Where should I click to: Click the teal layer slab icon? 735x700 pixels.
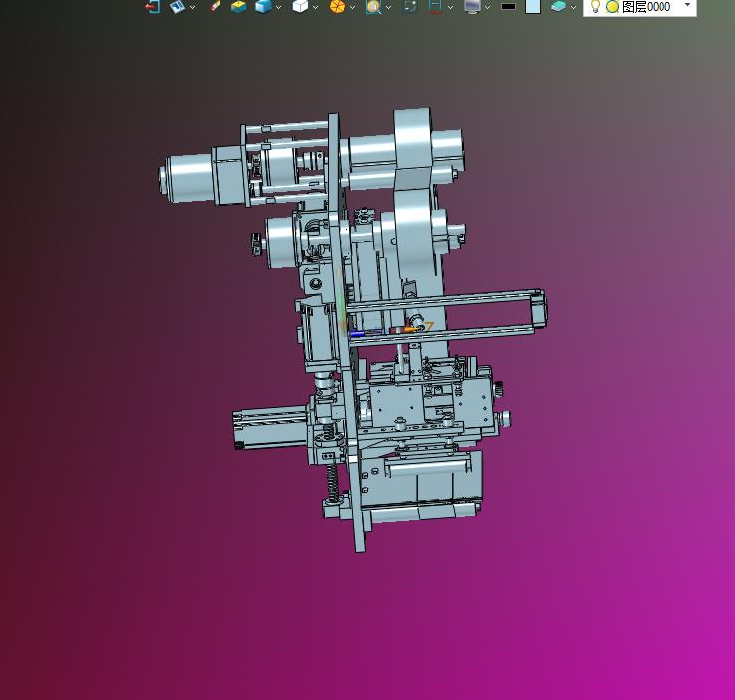558,6
